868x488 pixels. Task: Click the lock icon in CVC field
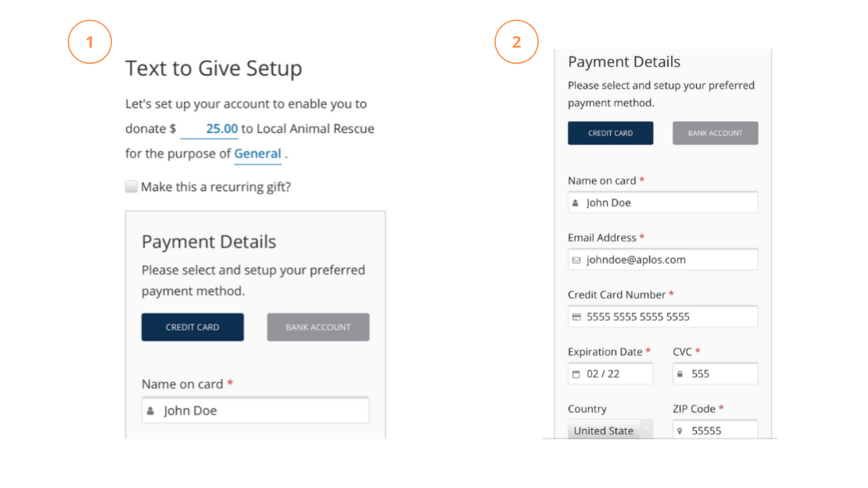(680, 374)
